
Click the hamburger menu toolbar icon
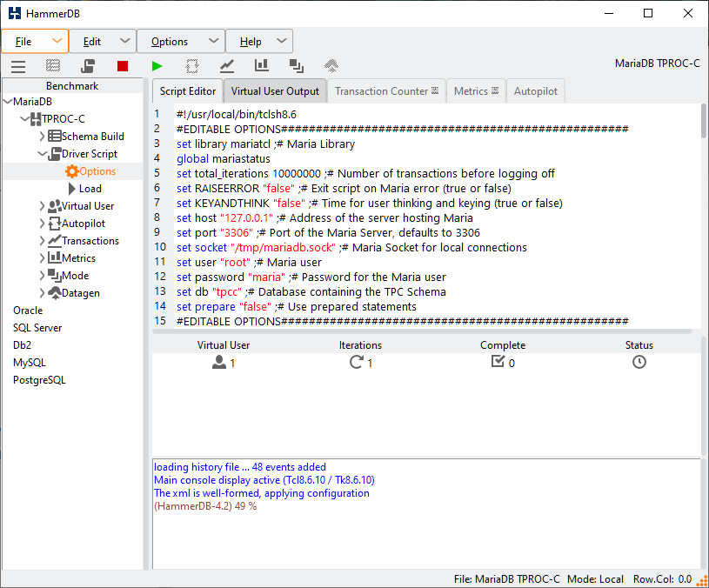click(18, 66)
